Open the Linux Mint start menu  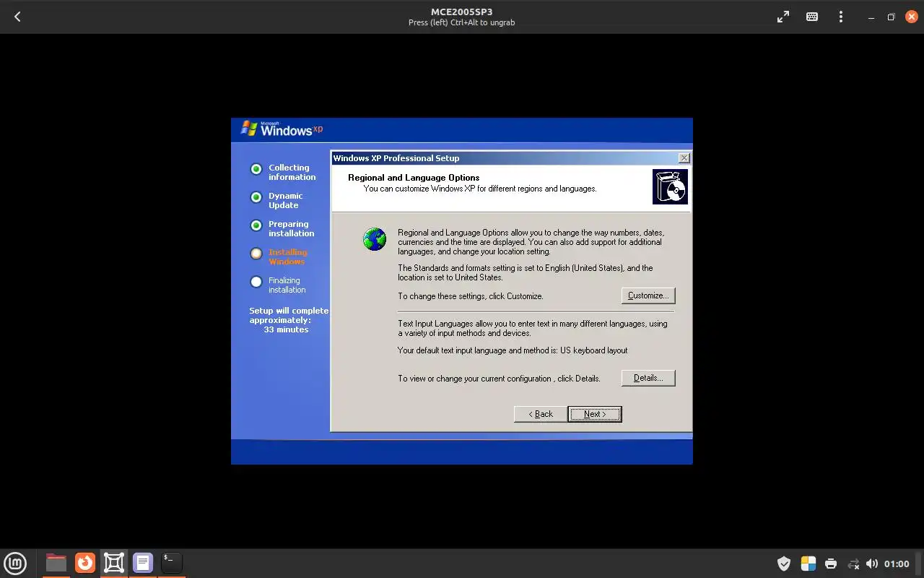point(15,563)
